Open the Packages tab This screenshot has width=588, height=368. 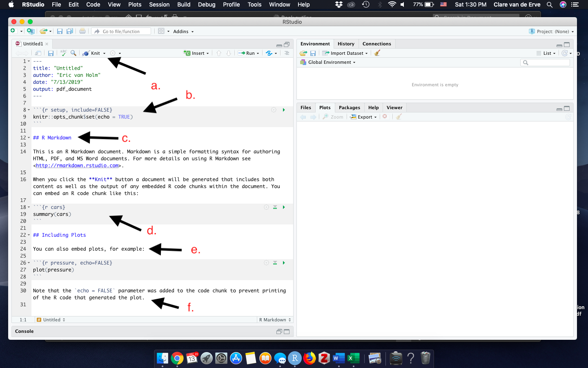349,108
